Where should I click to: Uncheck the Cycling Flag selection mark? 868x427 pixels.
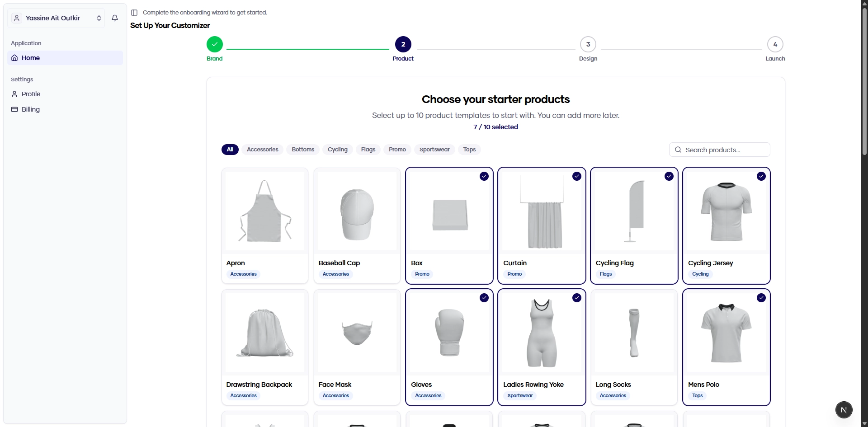point(669,176)
